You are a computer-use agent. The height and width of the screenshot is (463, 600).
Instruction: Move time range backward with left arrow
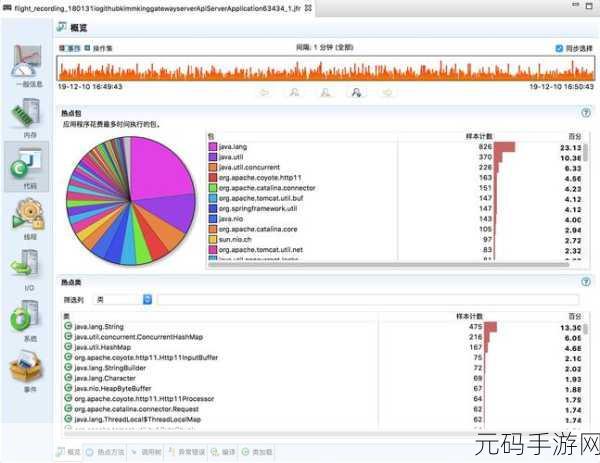point(264,92)
